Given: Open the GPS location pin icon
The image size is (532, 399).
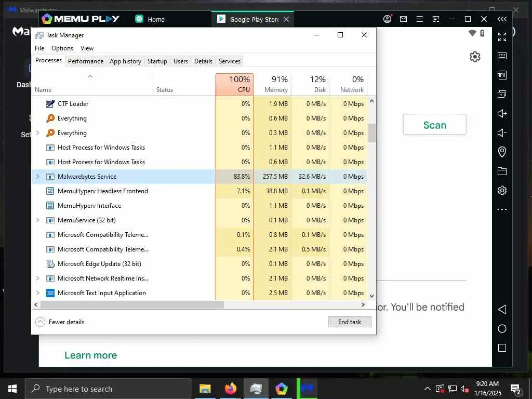Looking at the screenshot, I should coord(502,152).
